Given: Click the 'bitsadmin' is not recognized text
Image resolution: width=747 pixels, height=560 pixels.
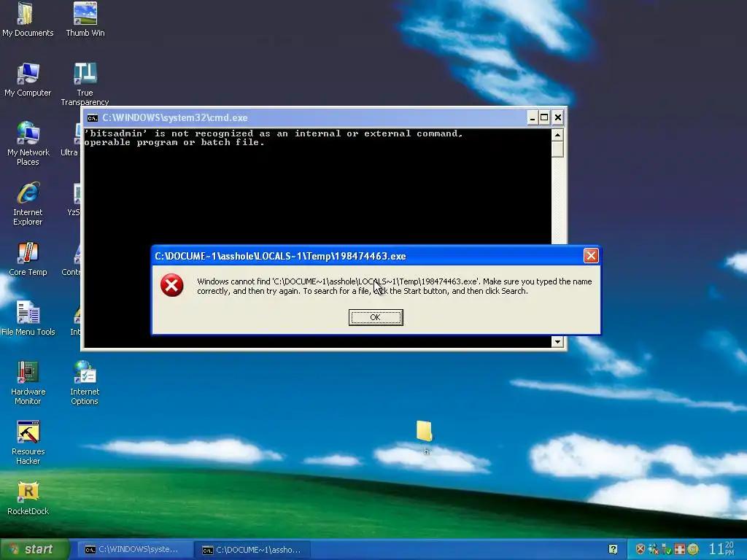Looking at the screenshot, I should 274,134.
